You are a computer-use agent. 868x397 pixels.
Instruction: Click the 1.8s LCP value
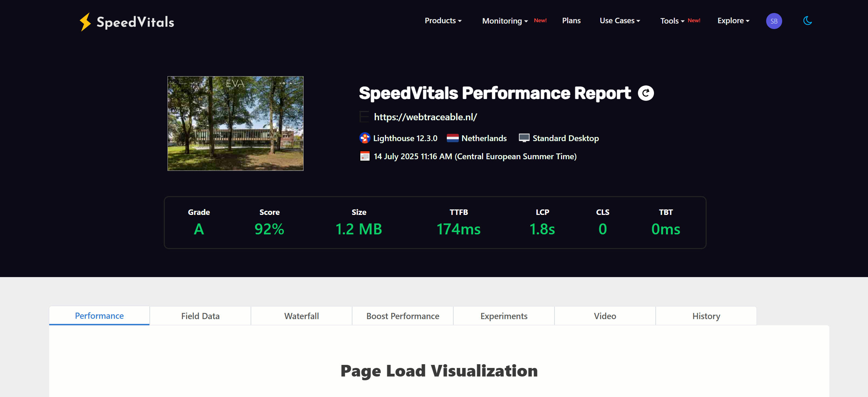click(x=542, y=229)
